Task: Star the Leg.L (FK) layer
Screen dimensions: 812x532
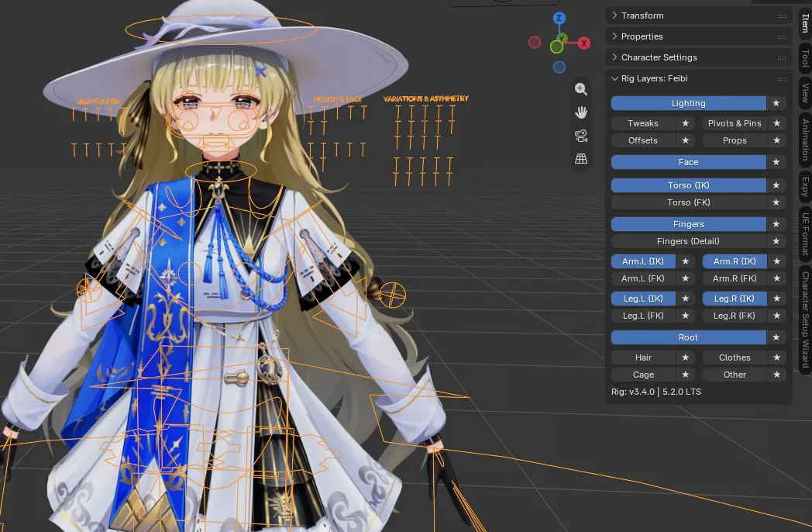Action: pyautogui.click(x=685, y=316)
